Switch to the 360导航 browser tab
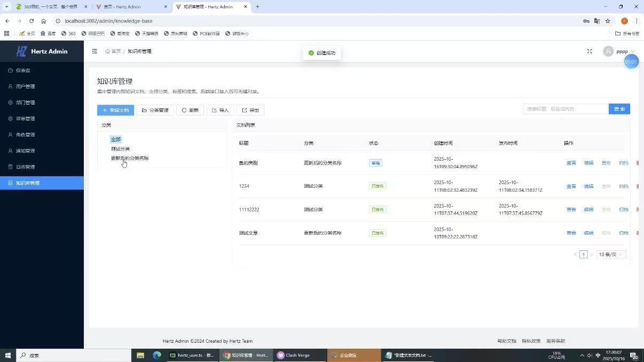644x362 pixels. [x=51, y=7]
